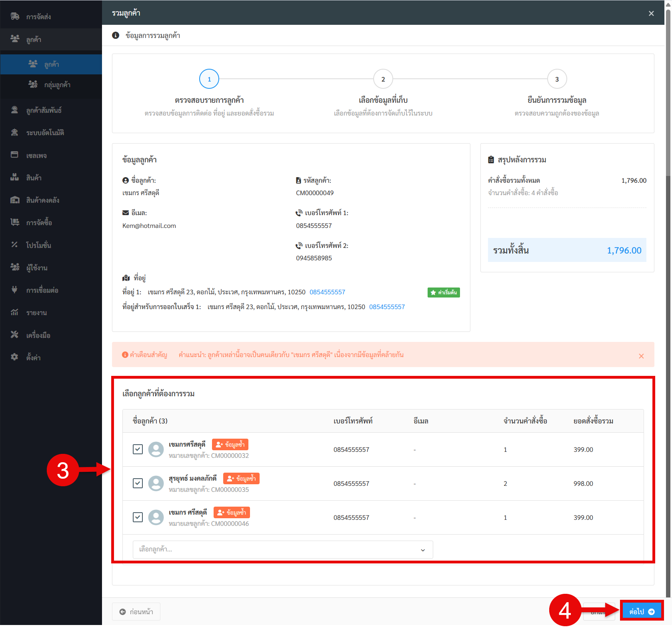672x627 pixels.
Task: Click the wrench tools icon in sidebar
Action: (x=15, y=335)
